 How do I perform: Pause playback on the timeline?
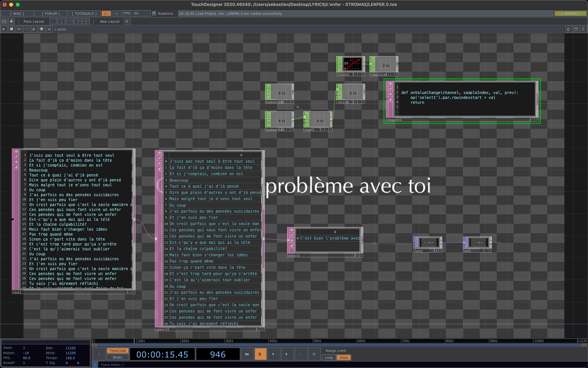[x=260, y=354]
